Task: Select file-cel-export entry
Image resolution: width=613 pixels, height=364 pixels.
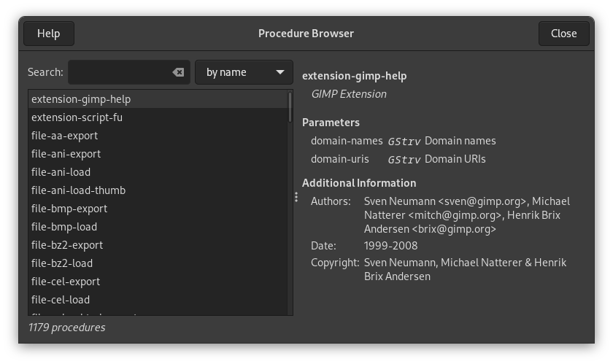Action: 66,282
